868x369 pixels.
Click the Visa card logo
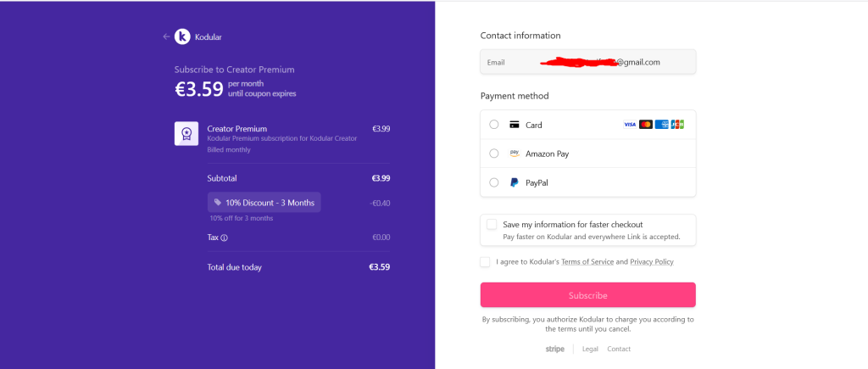click(x=630, y=125)
